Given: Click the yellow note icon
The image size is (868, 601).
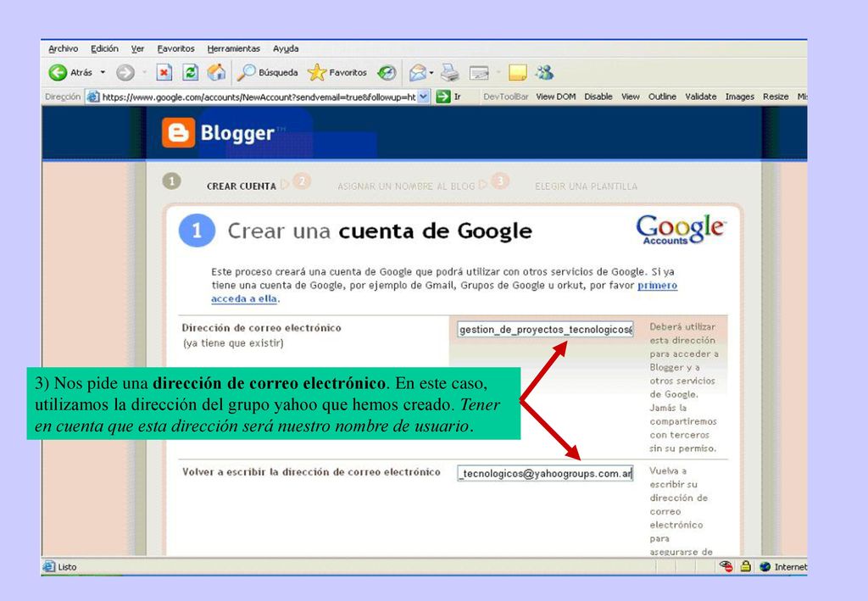Looking at the screenshot, I should pos(518,73).
